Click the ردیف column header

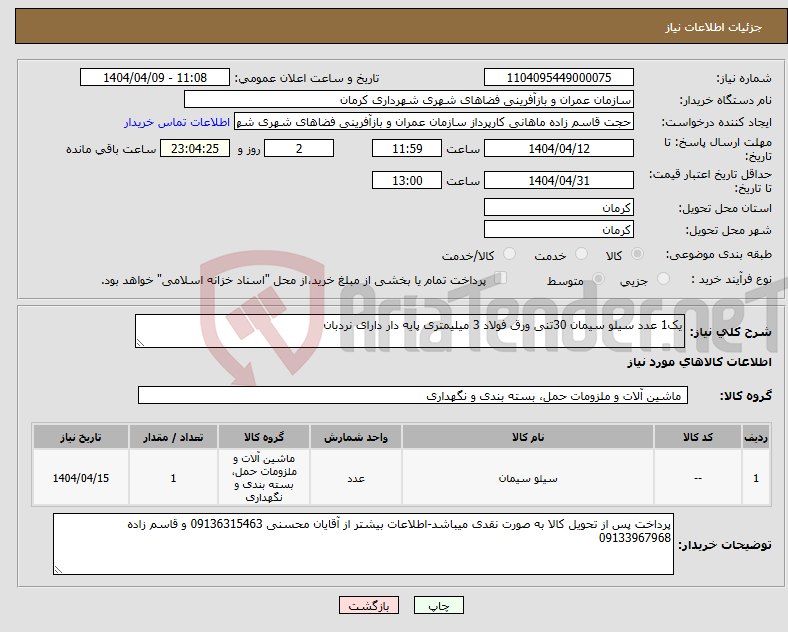(756, 437)
